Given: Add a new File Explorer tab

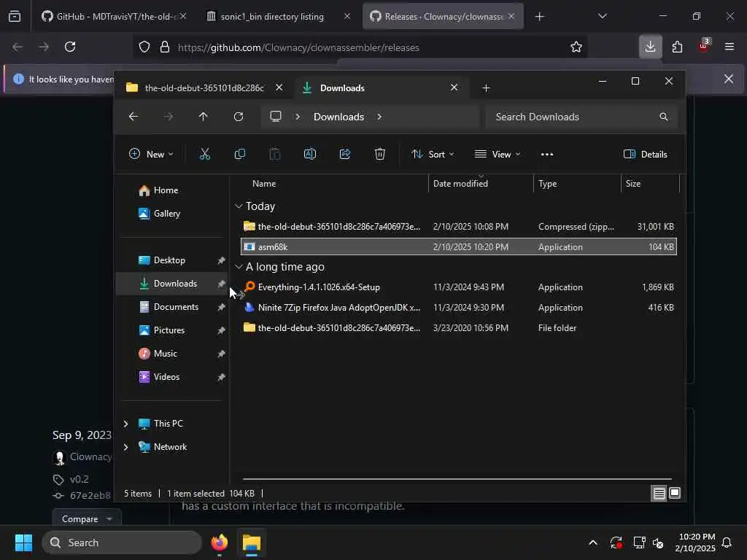Looking at the screenshot, I should [486, 88].
